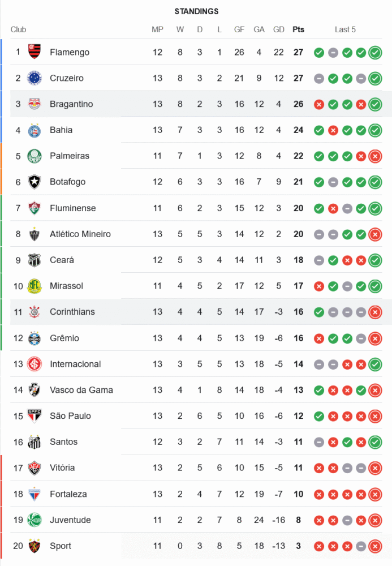
Task: Click the Sport club crest icon
Action: coord(35,546)
